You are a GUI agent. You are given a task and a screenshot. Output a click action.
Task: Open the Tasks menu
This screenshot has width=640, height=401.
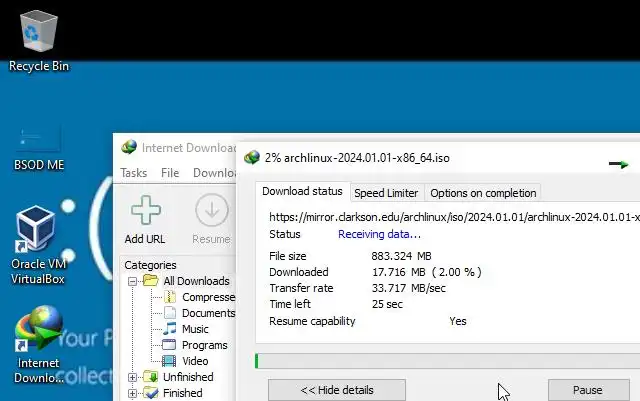point(133,173)
